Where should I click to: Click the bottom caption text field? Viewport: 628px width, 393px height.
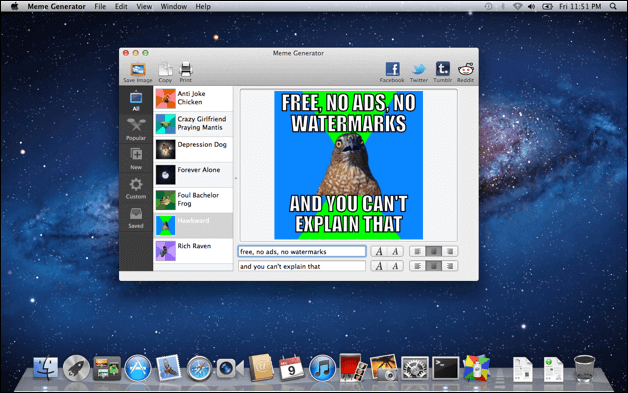[x=302, y=266]
